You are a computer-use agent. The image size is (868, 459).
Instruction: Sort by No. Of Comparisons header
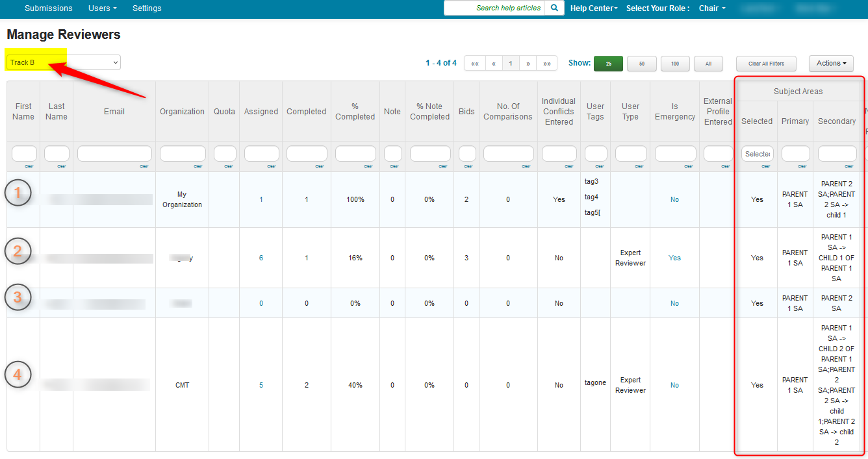tap(508, 112)
